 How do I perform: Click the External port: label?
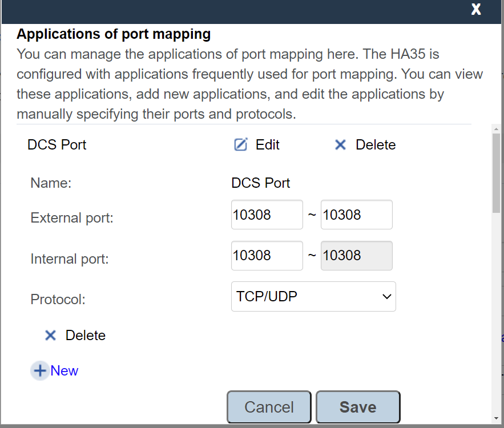[x=72, y=217]
